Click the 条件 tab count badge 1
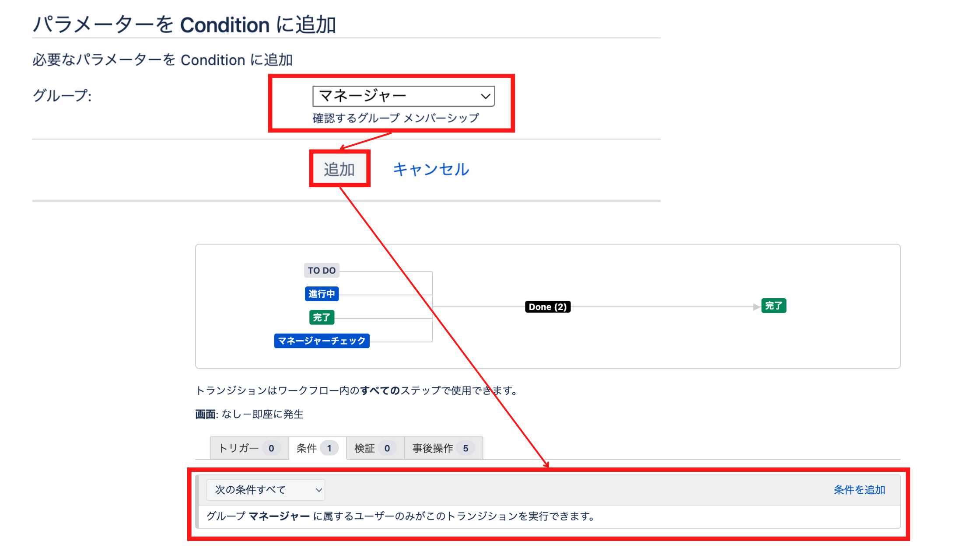This screenshot has height=551, width=980. coord(329,448)
